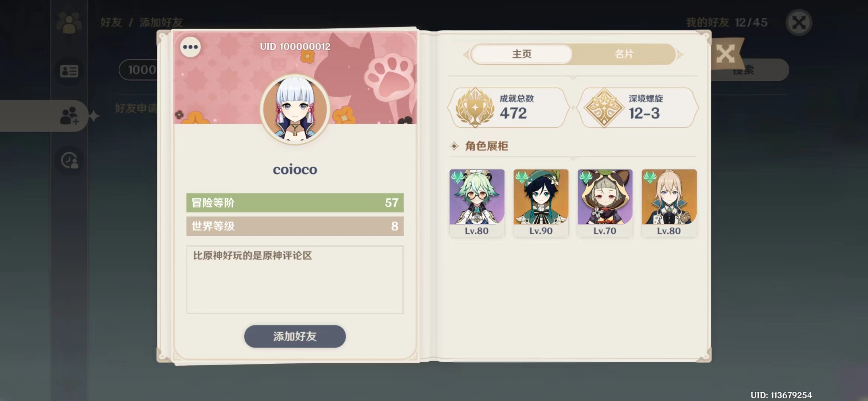Image resolution: width=868 pixels, height=401 pixels.
Task: Click the UID search input field
Action: 138,70
